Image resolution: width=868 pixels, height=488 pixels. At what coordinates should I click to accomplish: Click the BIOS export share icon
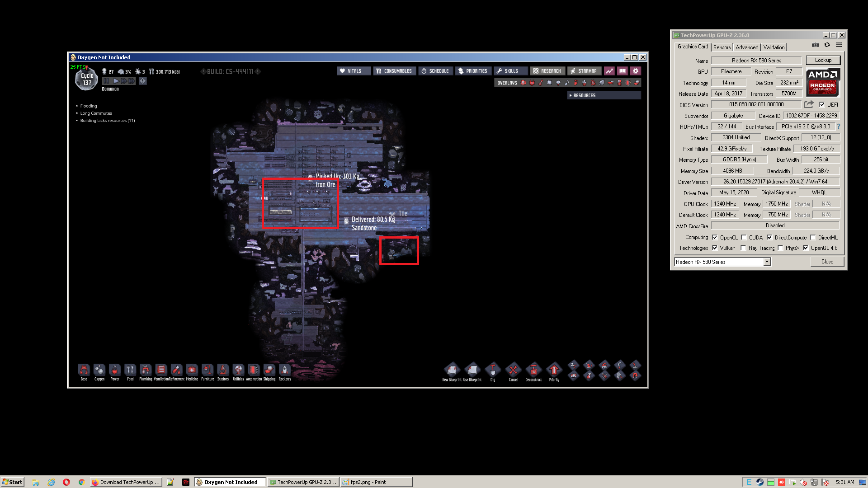pyautogui.click(x=809, y=104)
